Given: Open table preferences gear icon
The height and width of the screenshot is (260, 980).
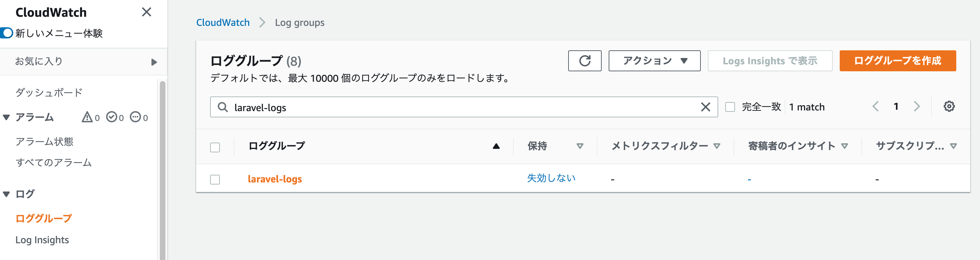Looking at the screenshot, I should [949, 107].
